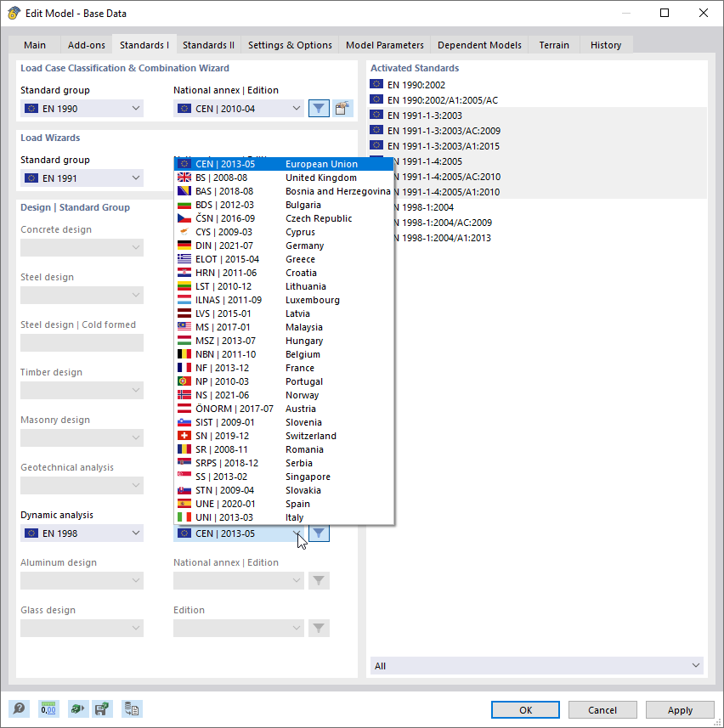Open the Units and Decimal Places settings
The height and width of the screenshot is (728, 724).
tap(47, 708)
